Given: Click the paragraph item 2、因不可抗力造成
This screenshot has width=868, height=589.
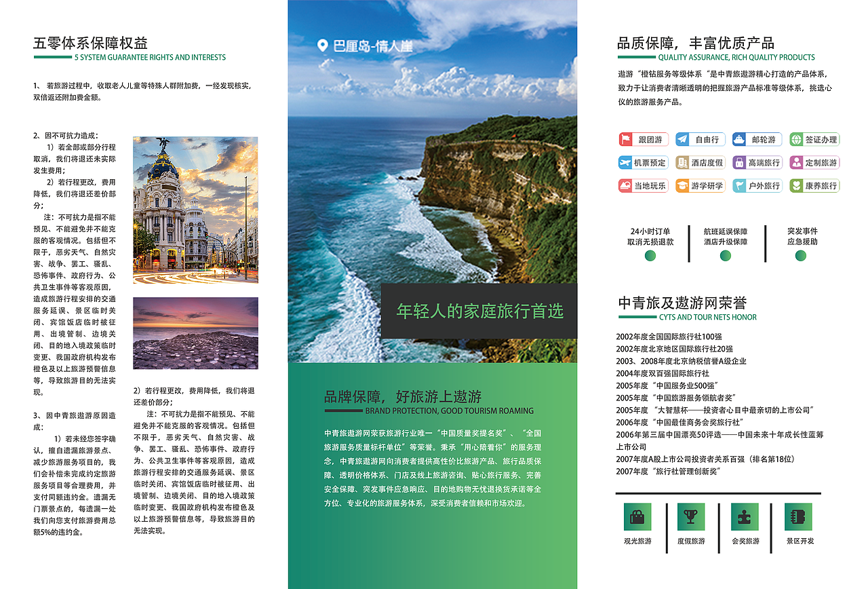Looking at the screenshot, I should (66, 136).
